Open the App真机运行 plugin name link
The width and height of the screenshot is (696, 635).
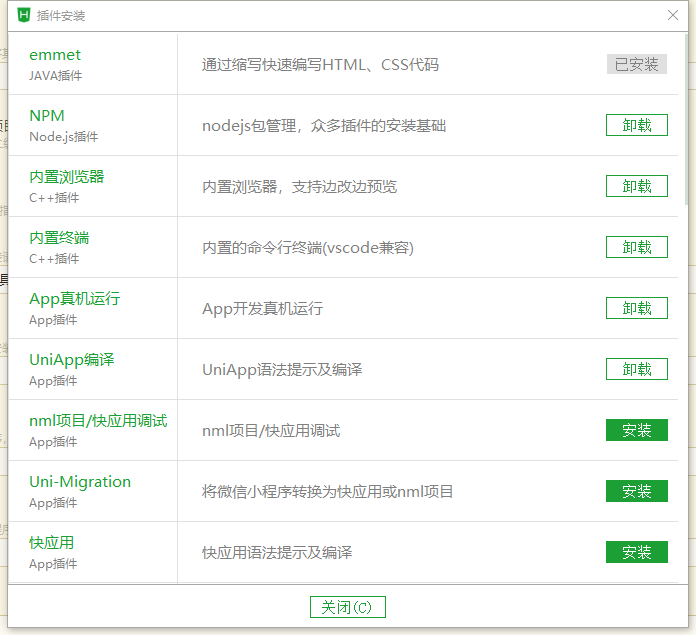(x=75, y=299)
